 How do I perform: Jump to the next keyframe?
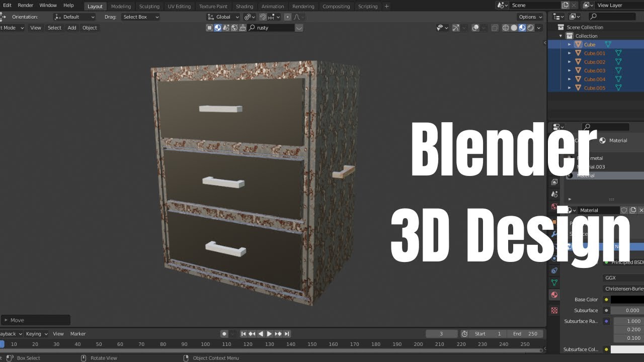[x=278, y=334]
